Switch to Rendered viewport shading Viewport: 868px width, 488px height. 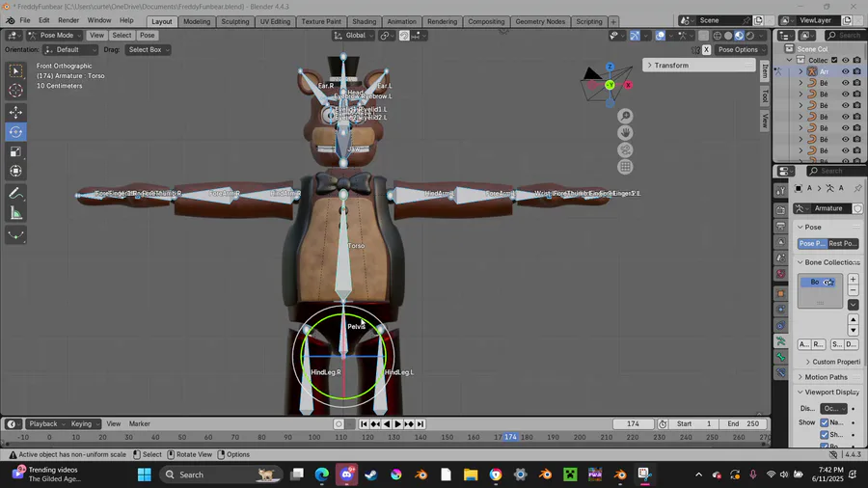(750, 36)
